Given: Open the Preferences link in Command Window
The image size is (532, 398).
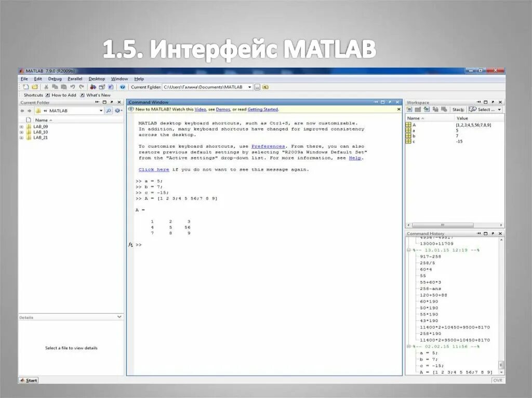Looking at the screenshot, I should point(268,146).
